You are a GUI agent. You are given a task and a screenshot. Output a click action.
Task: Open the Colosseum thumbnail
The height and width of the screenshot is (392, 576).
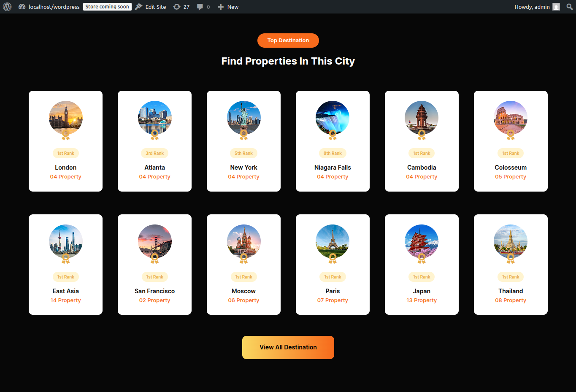tap(511, 118)
